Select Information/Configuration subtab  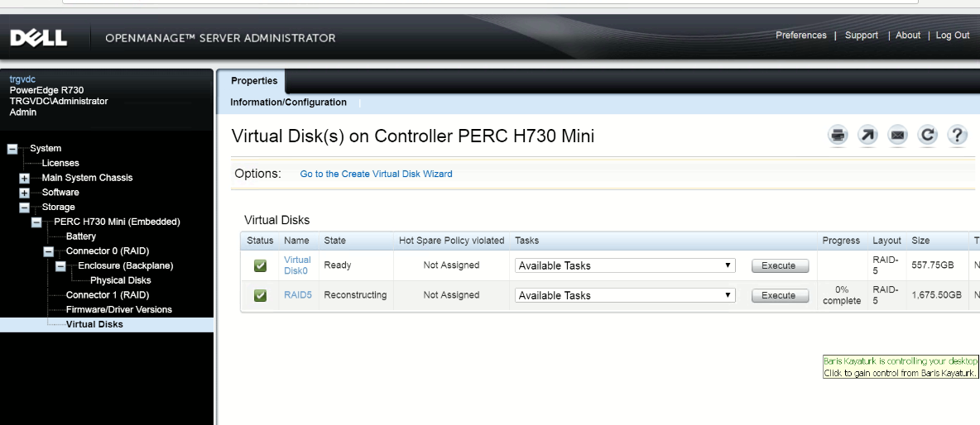click(288, 103)
